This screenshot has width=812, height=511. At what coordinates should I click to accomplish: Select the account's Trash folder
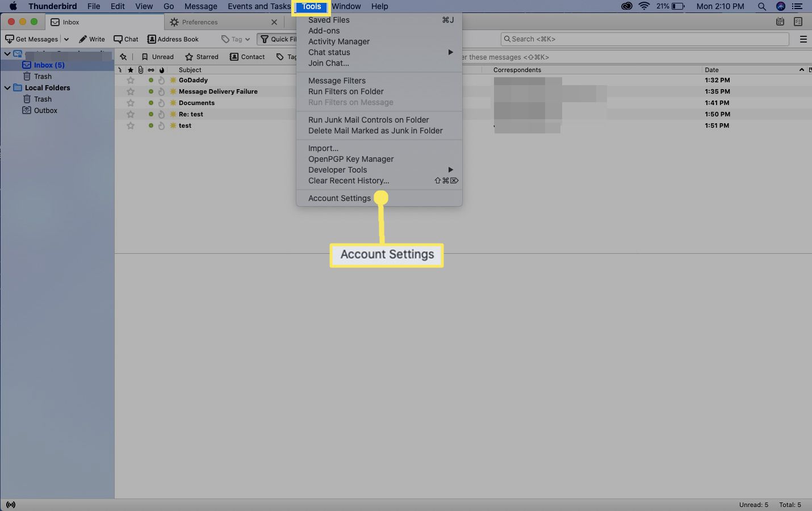pyautogui.click(x=43, y=77)
